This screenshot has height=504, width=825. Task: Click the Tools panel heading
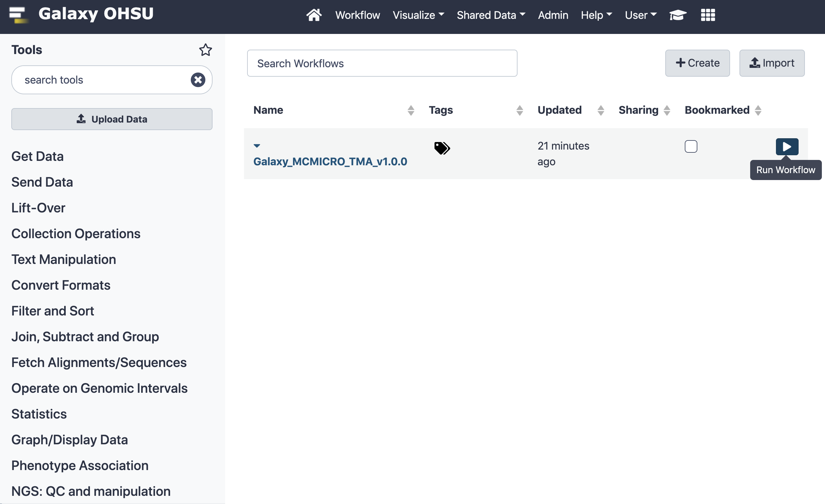pyautogui.click(x=27, y=50)
